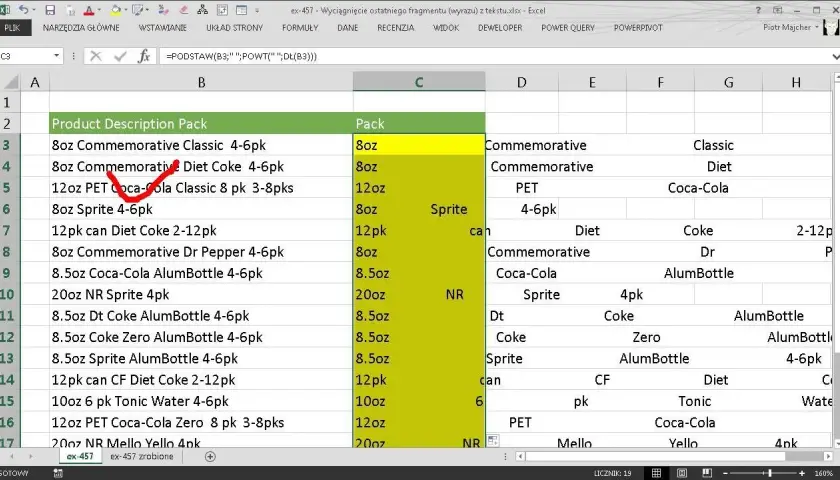The width and height of the screenshot is (840, 480).
Task: Click the insert function box icon in toolbar
Action: [222, 10]
